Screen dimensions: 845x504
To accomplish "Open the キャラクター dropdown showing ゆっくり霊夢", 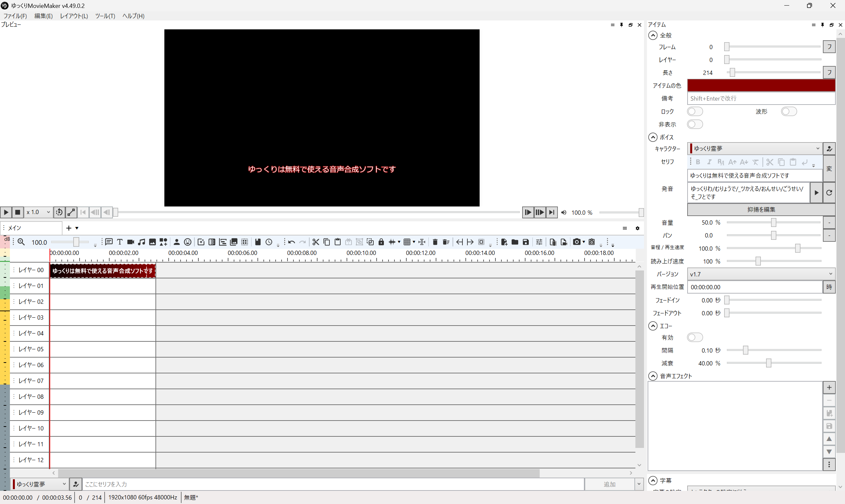I will coord(754,148).
